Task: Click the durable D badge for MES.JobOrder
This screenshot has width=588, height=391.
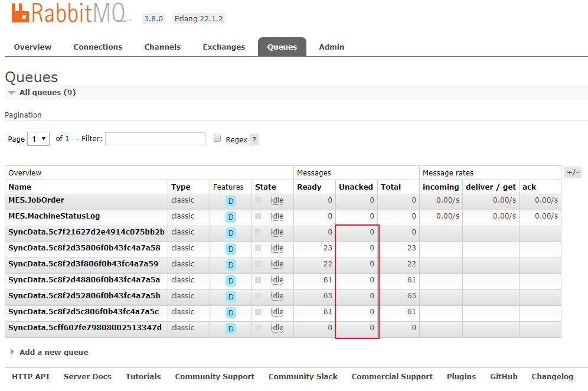Action: click(231, 201)
